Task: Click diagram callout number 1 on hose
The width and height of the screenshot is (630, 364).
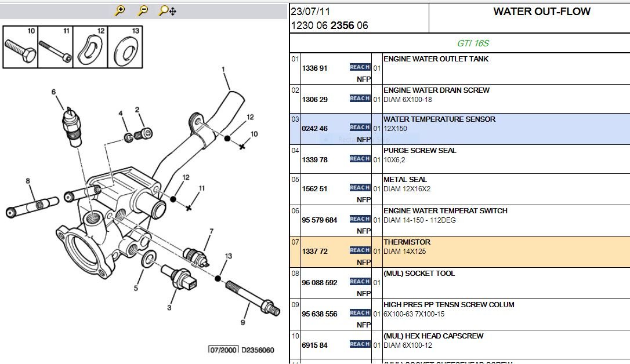Action: pos(223,70)
